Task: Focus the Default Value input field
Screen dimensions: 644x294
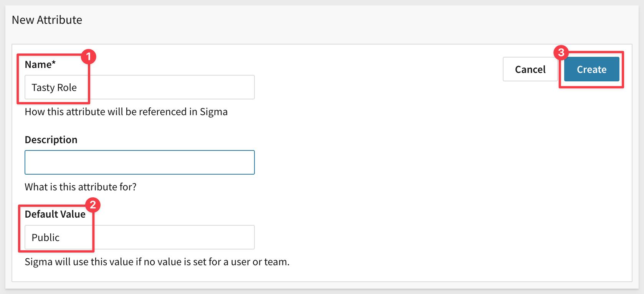Action: pos(173,238)
